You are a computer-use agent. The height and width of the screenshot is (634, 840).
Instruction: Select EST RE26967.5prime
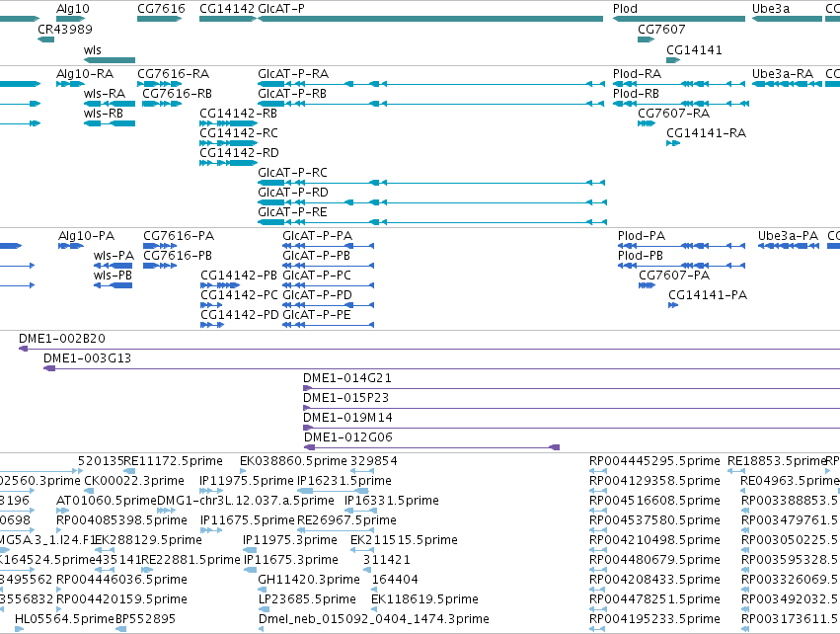346,520
